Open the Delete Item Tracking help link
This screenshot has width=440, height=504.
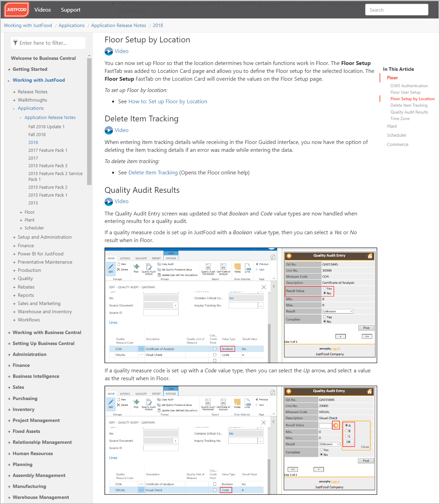pos(153,173)
